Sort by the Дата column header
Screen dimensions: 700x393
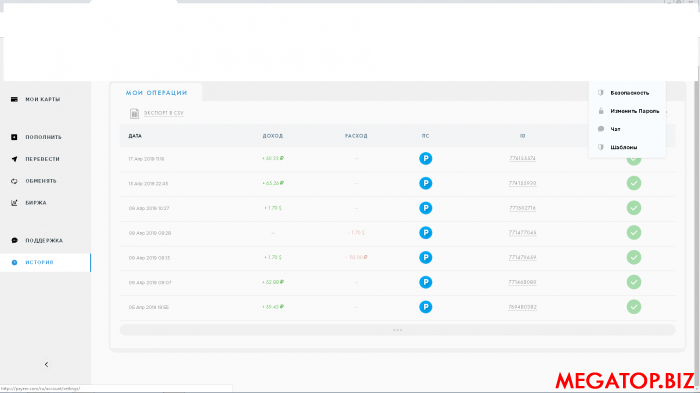[x=135, y=136]
